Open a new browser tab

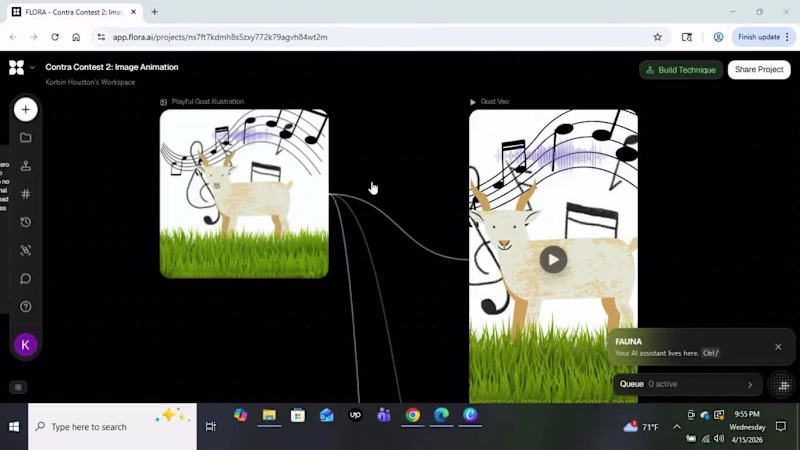point(155,12)
